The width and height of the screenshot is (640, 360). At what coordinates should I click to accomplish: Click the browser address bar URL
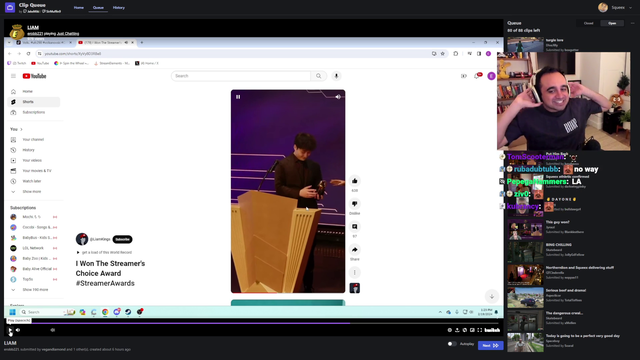tap(73, 53)
